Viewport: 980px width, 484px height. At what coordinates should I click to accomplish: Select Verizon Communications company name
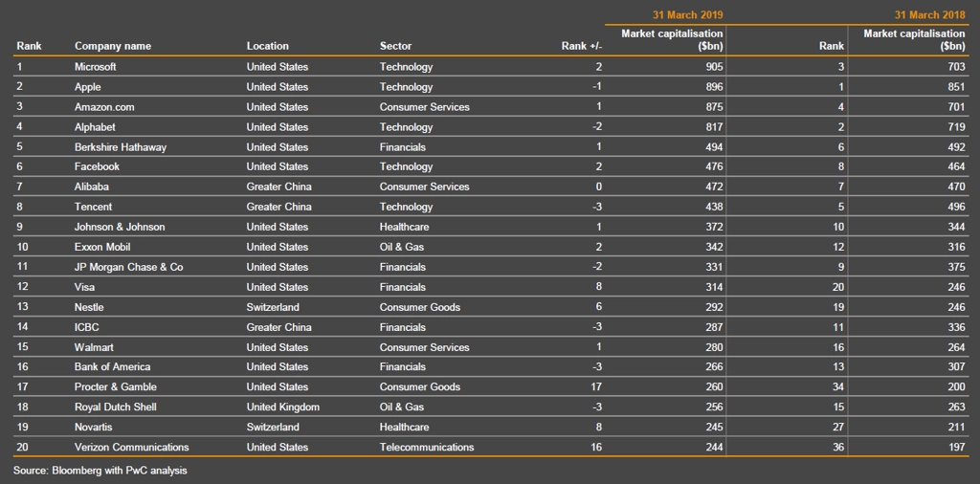coord(131,447)
